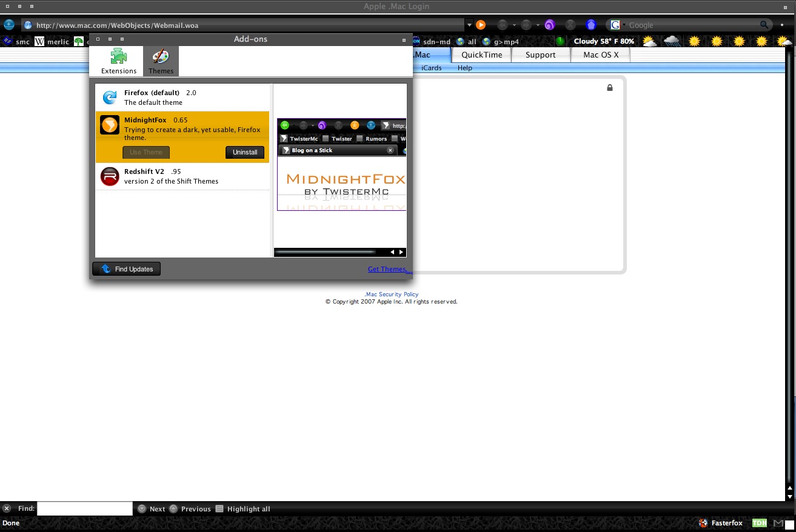
Task: Click the Google search engine icon
Action: point(615,25)
